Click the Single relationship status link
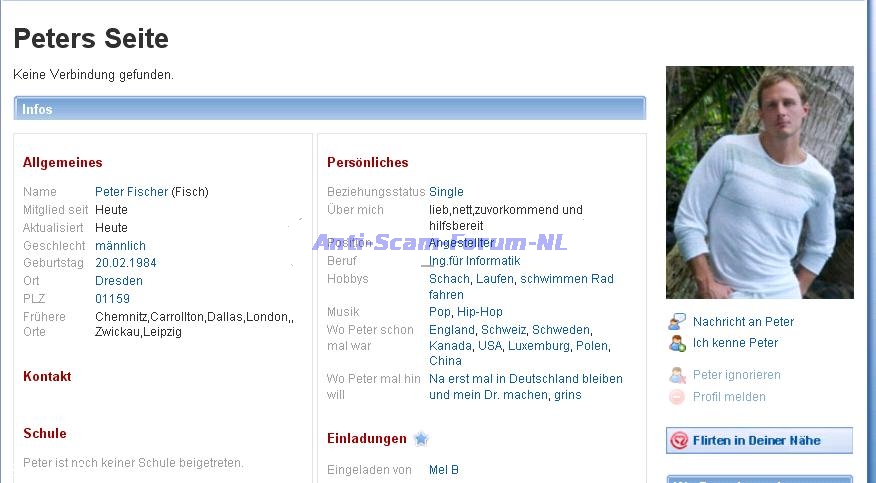Image resolution: width=876 pixels, height=483 pixels. (446, 192)
